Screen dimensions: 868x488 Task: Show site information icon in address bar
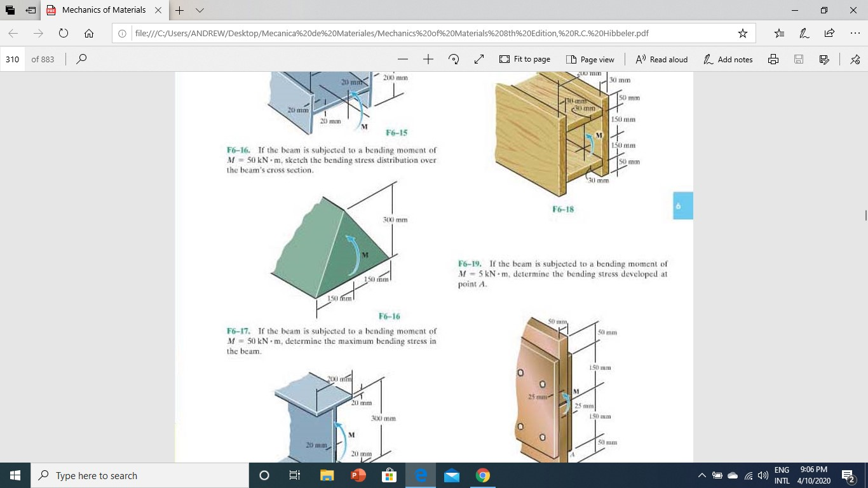click(123, 33)
